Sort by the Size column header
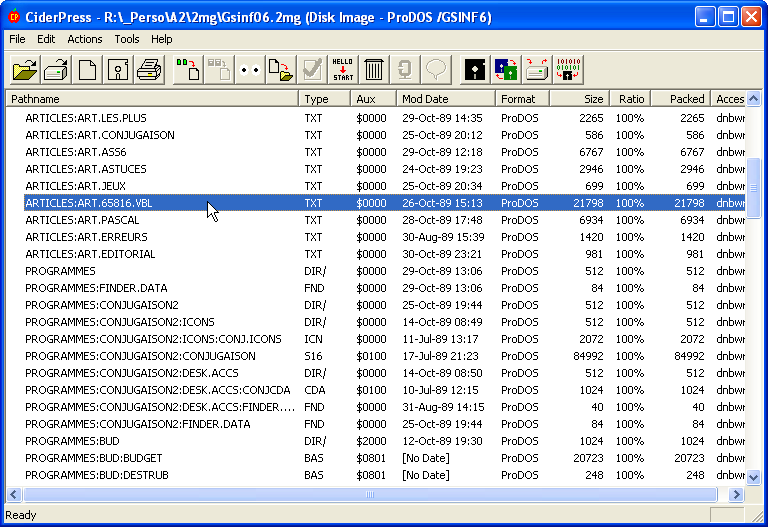Image resolution: width=768 pixels, height=527 pixels. [579, 99]
